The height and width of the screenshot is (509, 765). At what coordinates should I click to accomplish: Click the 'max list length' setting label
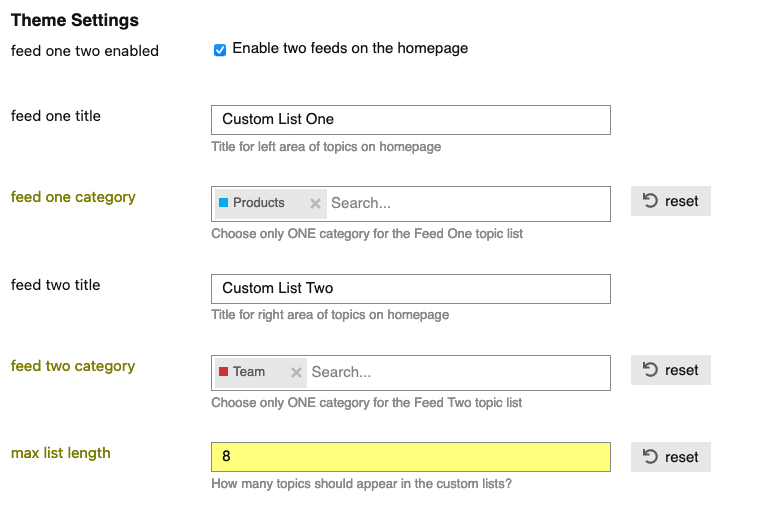61,453
